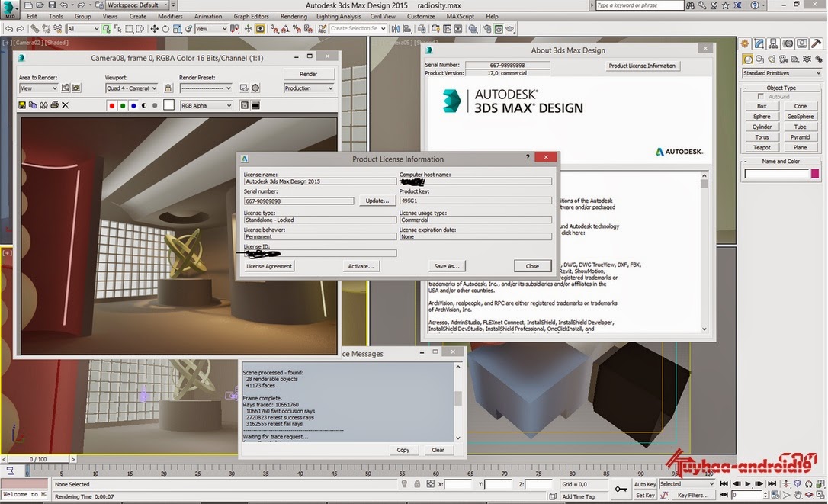828x504 pixels.
Task: Open the Render Preset dropdown
Action: (x=206, y=88)
